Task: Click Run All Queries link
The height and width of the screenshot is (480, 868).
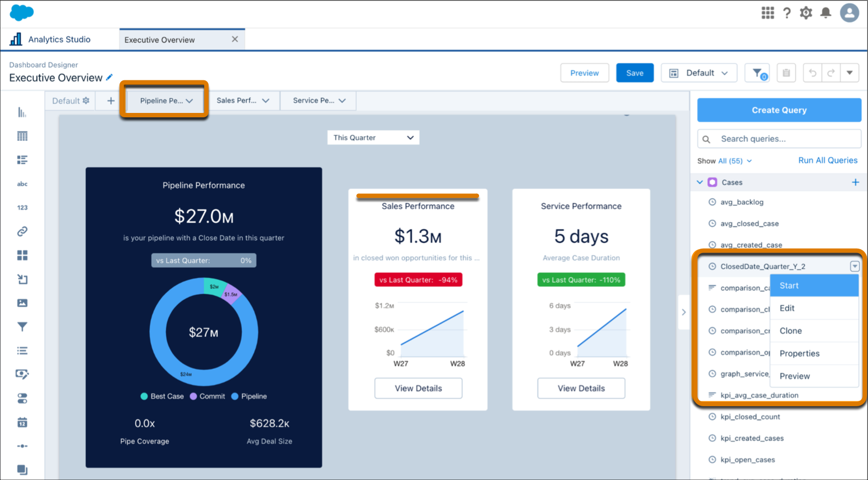Action: click(827, 161)
